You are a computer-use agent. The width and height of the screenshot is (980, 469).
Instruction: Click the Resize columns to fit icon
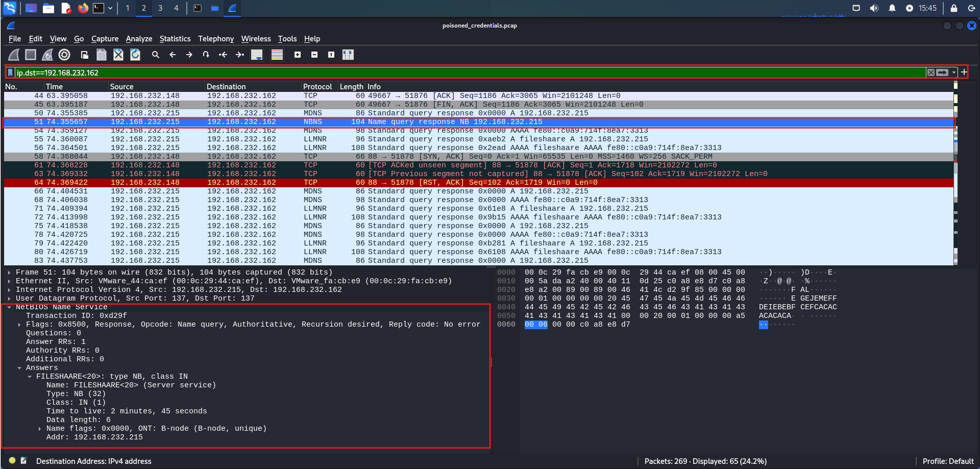click(x=348, y=55)
